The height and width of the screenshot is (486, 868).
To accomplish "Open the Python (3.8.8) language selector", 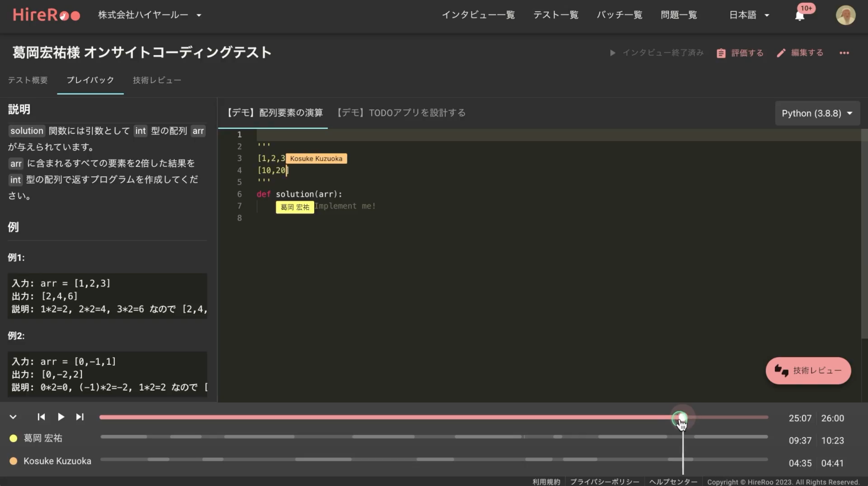I will 817,113.
